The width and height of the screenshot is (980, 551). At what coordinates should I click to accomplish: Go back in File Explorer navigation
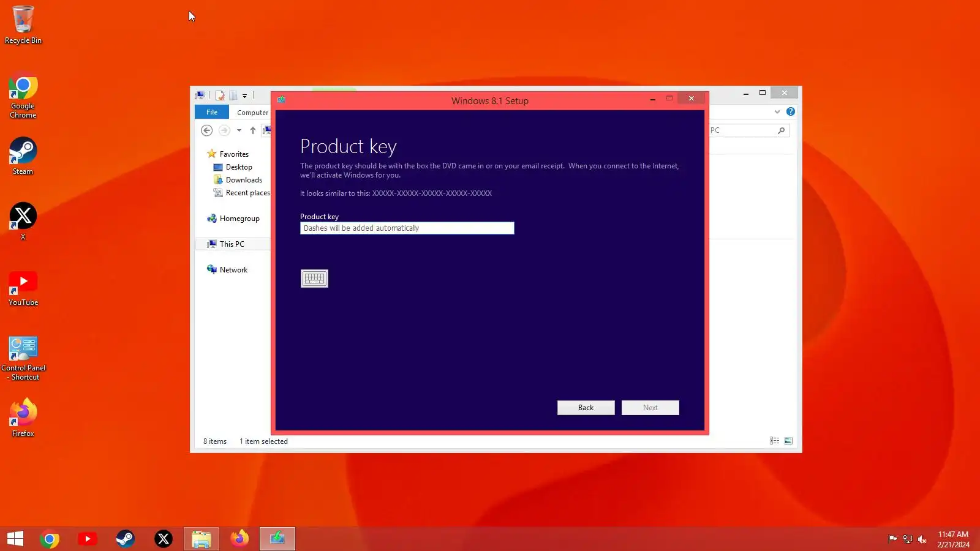coord(207,130)
